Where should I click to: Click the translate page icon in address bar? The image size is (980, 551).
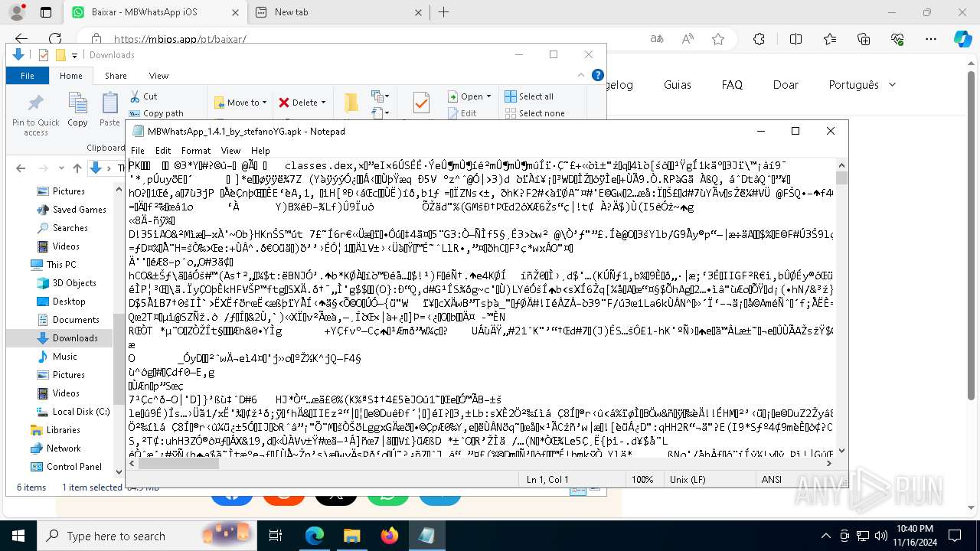click(657, 39)
